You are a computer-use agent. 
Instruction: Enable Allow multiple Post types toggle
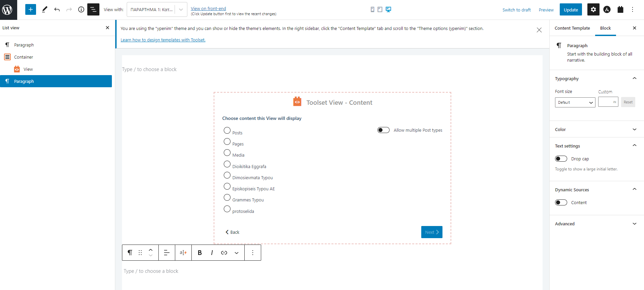(384, 130)
